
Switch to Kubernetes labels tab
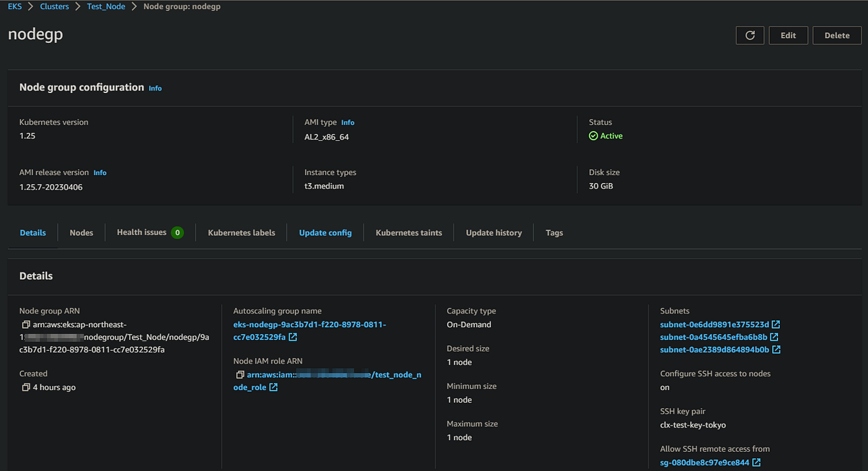tap(242, 233)
